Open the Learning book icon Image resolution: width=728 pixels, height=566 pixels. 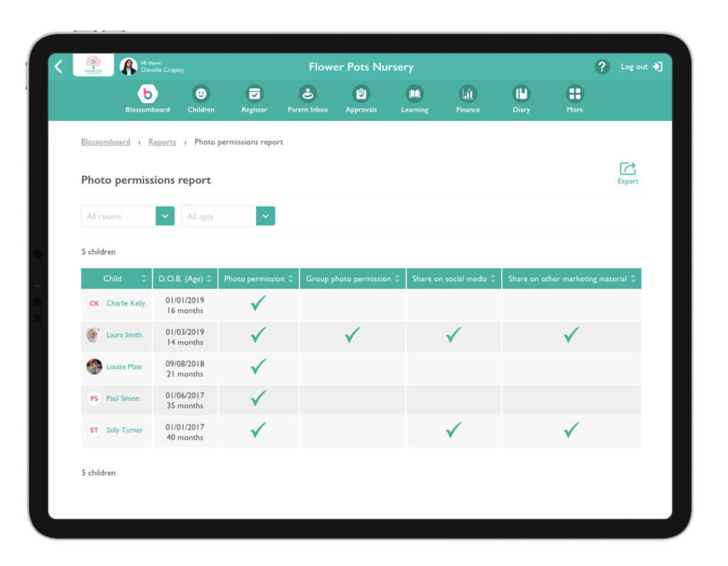(414, 95)
